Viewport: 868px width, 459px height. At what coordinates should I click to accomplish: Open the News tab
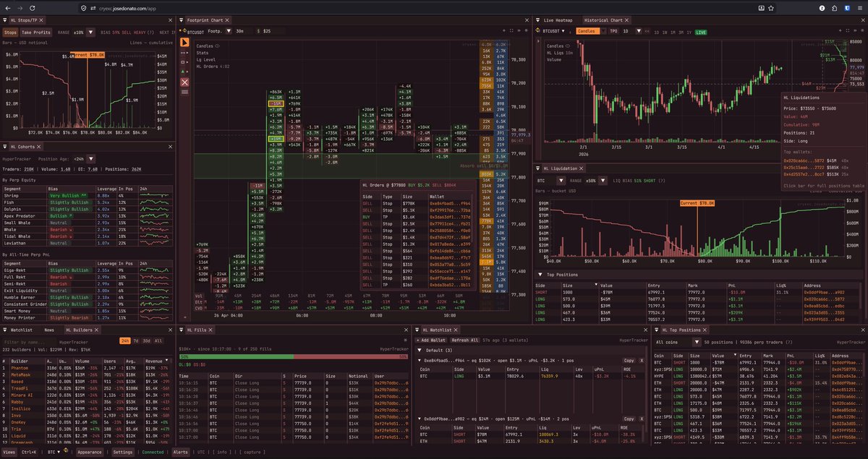[49, 330]
